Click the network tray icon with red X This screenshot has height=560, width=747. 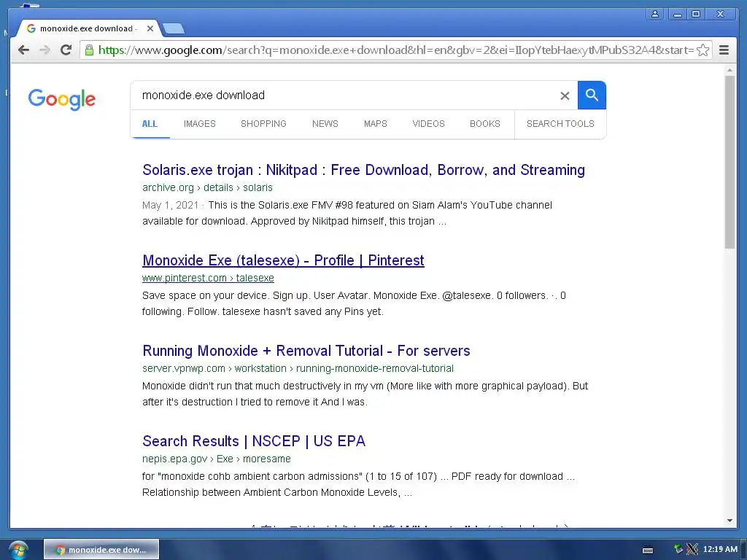[x=692, y=550]
